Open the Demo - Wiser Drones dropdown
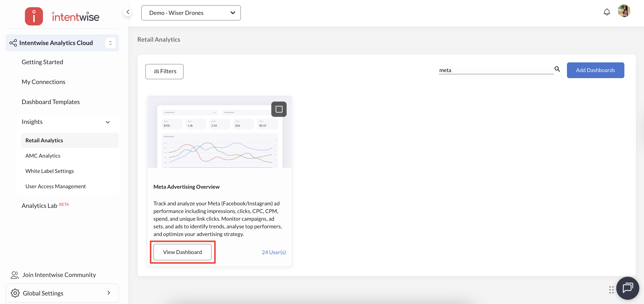644x304 pixels. coord(191,13)
